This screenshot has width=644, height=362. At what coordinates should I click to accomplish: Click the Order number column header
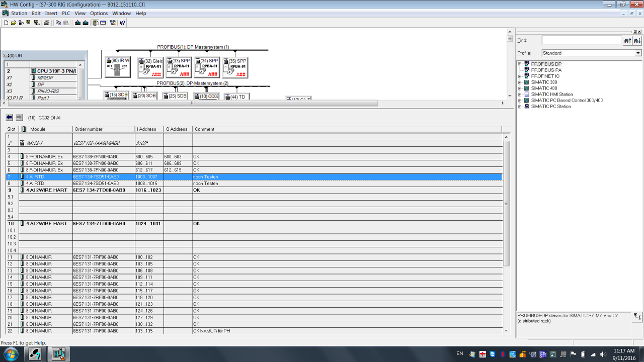point(104,129)
